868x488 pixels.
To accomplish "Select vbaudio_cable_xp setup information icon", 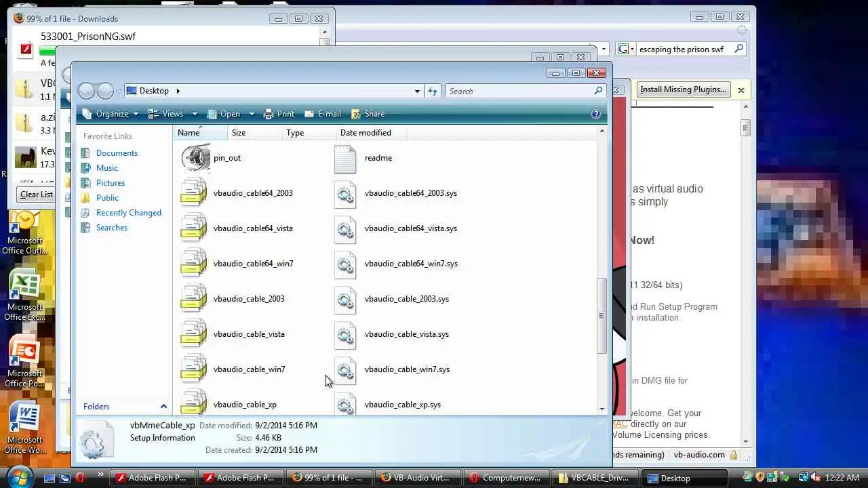I will (x=194, y=403).
